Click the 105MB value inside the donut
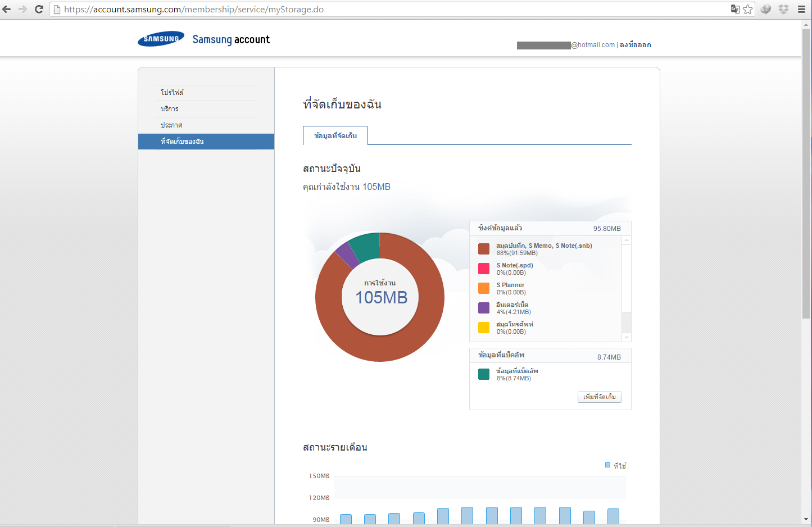This screenshot has width=812, height=527. (381, 297)
